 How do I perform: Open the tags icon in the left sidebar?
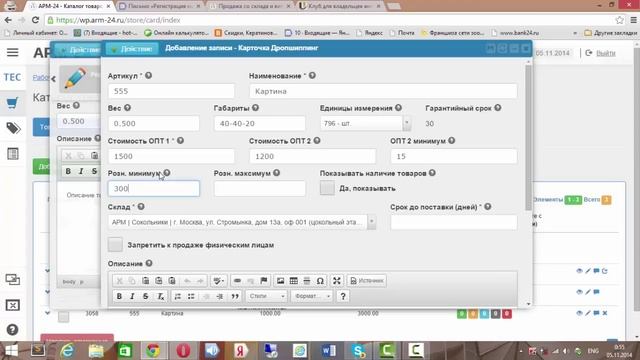click(13, 128)
